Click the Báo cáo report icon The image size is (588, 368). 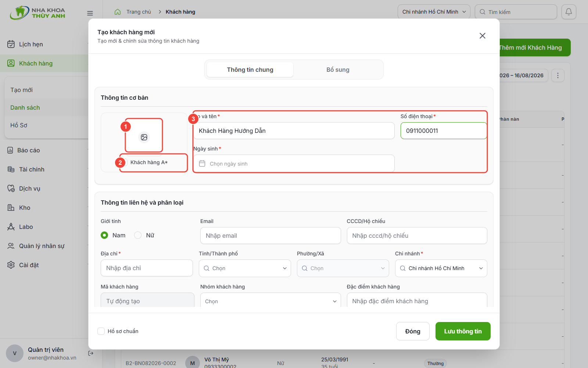click(x=10, y=150)
